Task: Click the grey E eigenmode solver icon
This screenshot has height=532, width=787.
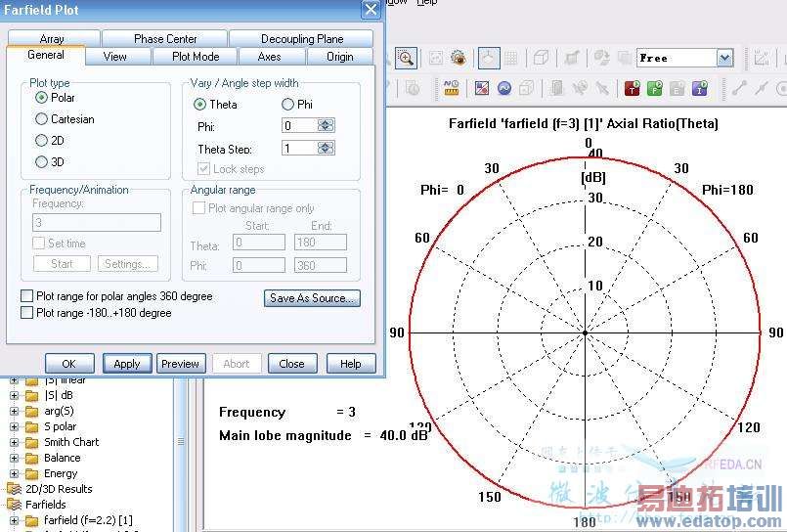Action: point(678,88)
